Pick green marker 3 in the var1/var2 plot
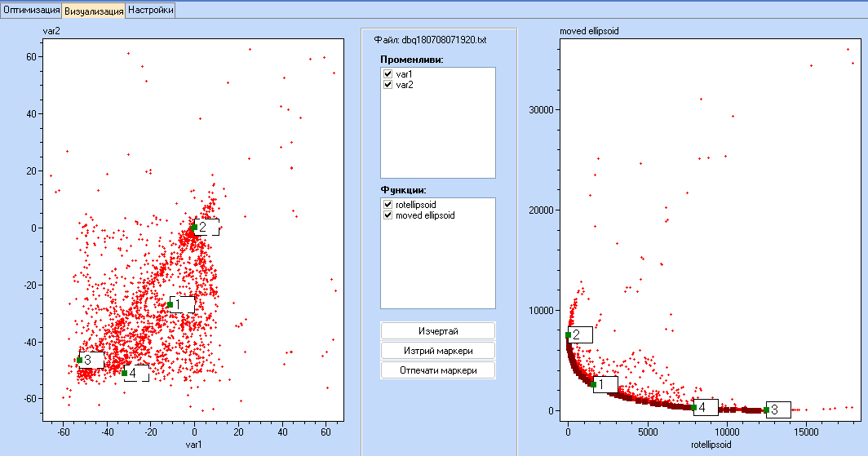Viewport: 868px width, 456px height. pos(79,360)
